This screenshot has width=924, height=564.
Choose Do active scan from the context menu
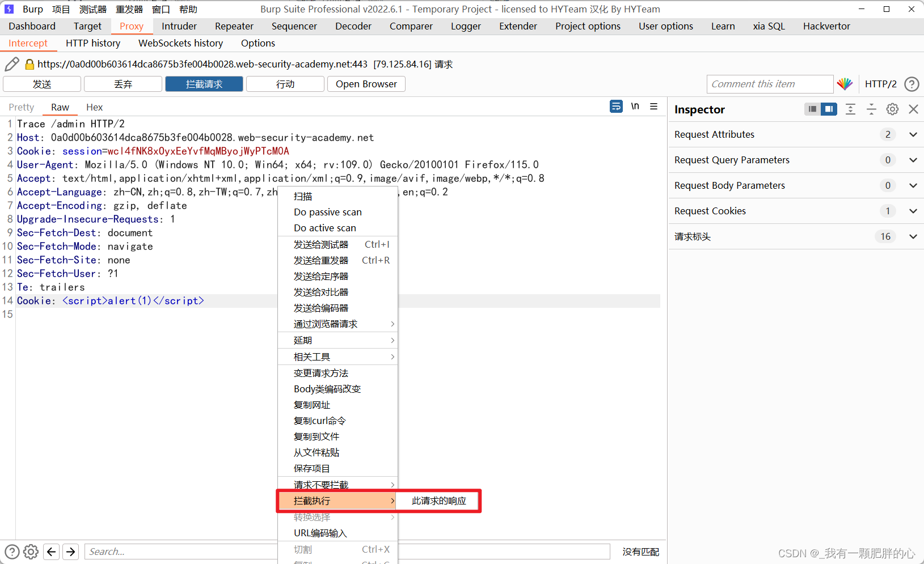338,228
